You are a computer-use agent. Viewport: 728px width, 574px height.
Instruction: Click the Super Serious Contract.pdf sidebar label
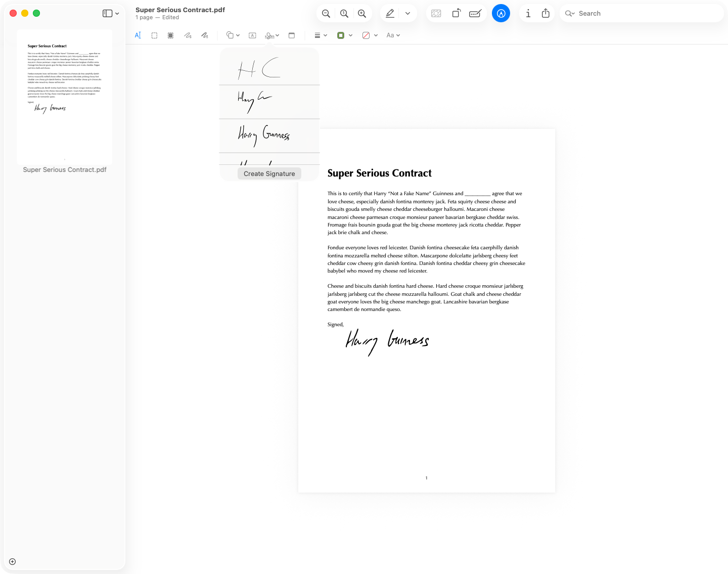[x=65, y=170]
